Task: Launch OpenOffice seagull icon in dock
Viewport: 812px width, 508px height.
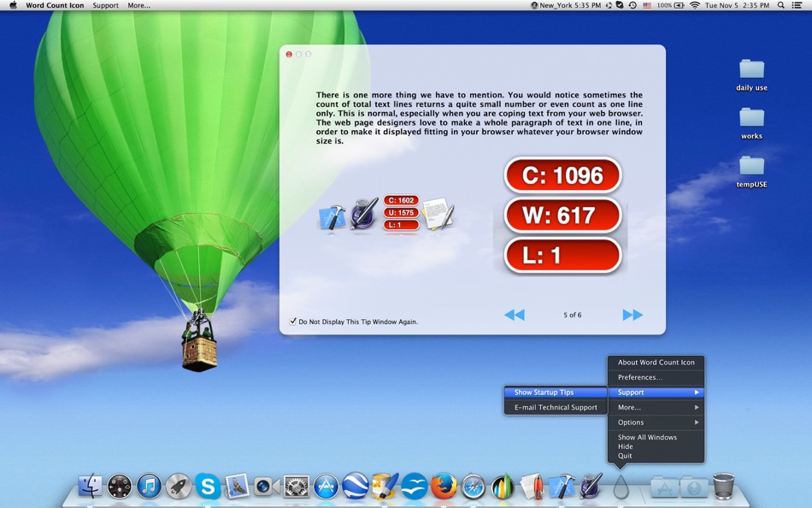Action: point(415,487)
